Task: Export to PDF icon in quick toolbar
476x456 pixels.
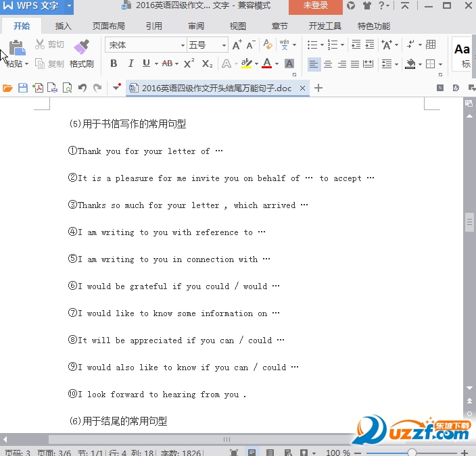Action: click(x=38, y=88)
